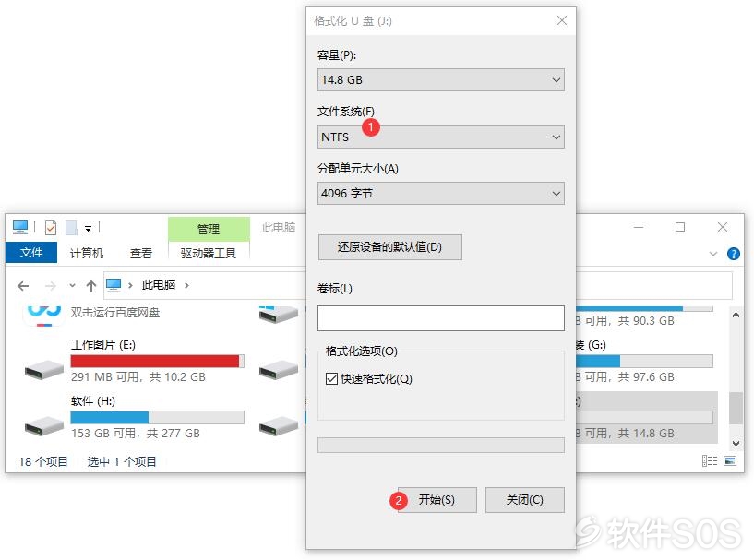
Task: Open the 容量 14.8 GB dropdown
Action: coord(441,79)
